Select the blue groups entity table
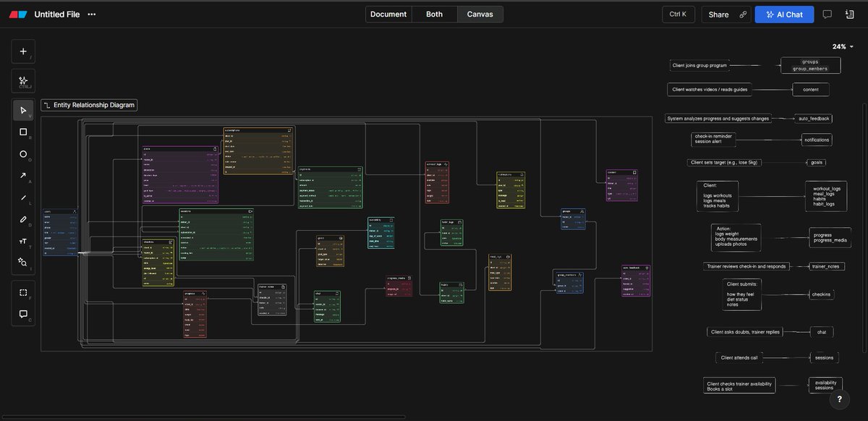Viewport: 868px width, 421px height. 573,219
